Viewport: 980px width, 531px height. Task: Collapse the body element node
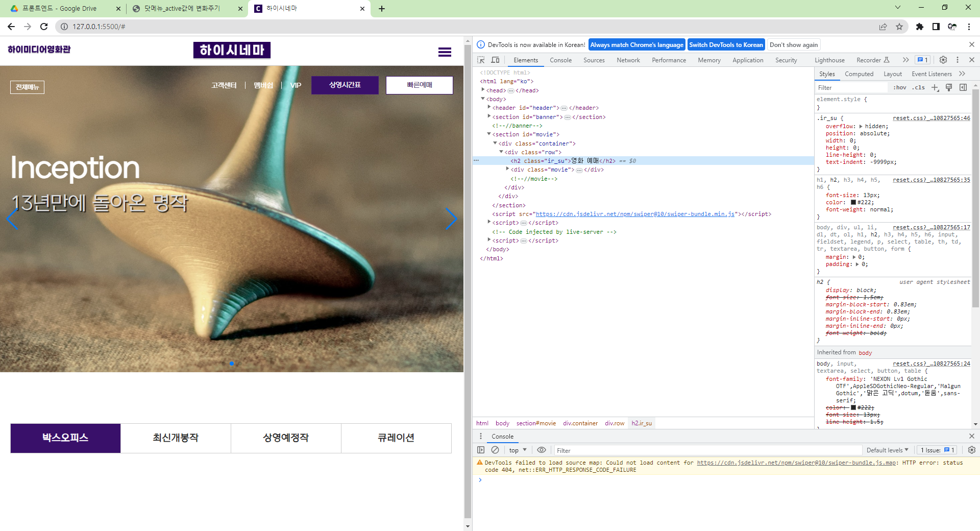coord(483,99)
